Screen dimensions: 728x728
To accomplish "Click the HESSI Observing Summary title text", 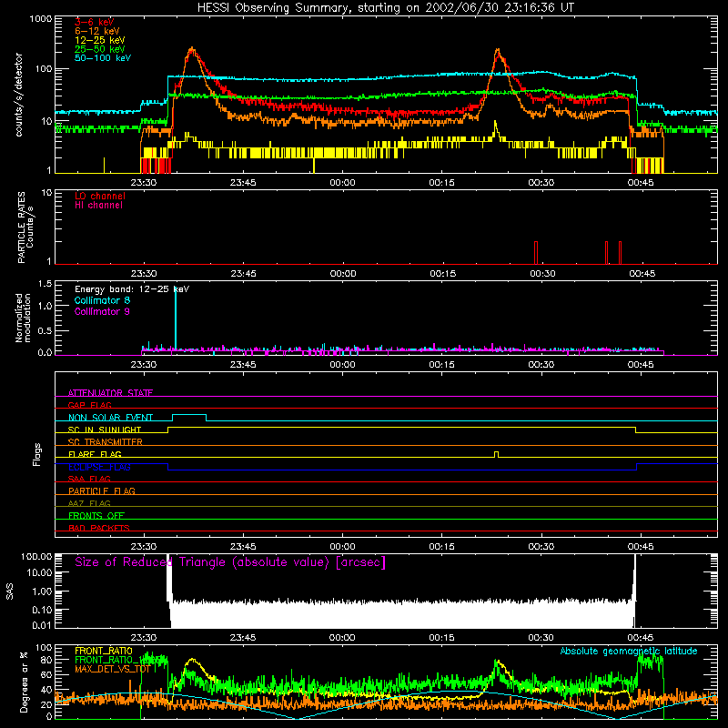I will (386, 8).
